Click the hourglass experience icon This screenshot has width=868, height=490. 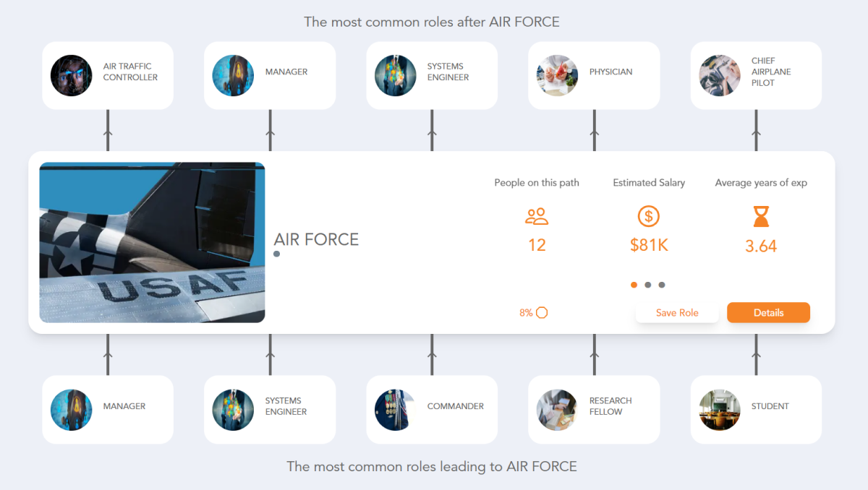[x=760, y=216]
